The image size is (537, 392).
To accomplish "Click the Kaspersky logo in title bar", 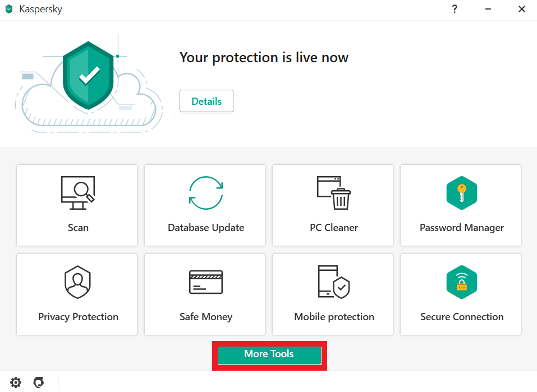I will [x=9, y=9].
